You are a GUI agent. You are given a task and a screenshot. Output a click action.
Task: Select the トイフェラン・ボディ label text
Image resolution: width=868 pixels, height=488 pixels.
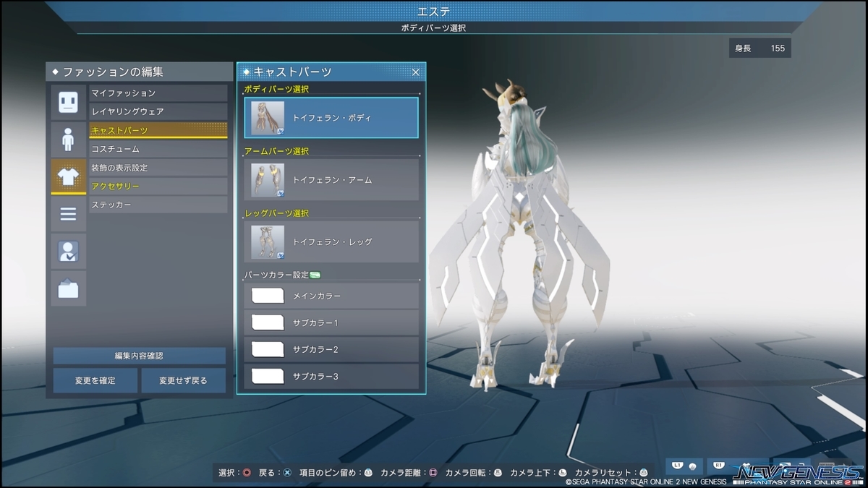(332, 118)
